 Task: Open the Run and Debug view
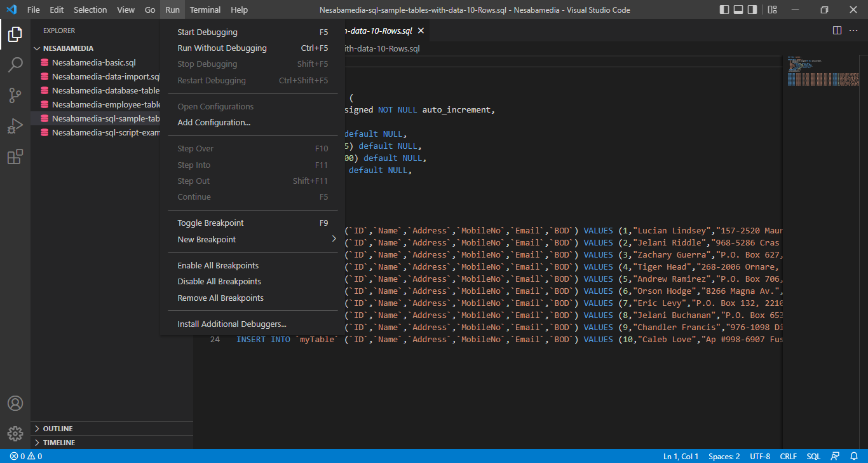[x=15, y=126]
